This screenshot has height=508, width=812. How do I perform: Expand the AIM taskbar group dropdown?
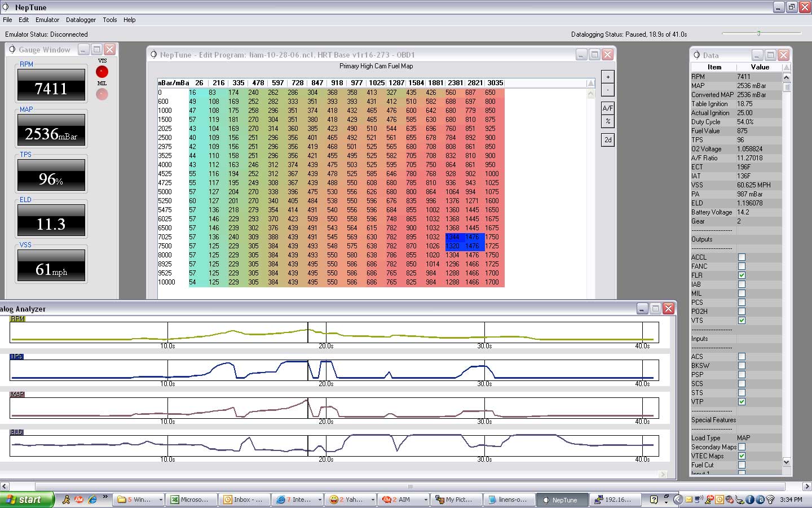(426, 500)
